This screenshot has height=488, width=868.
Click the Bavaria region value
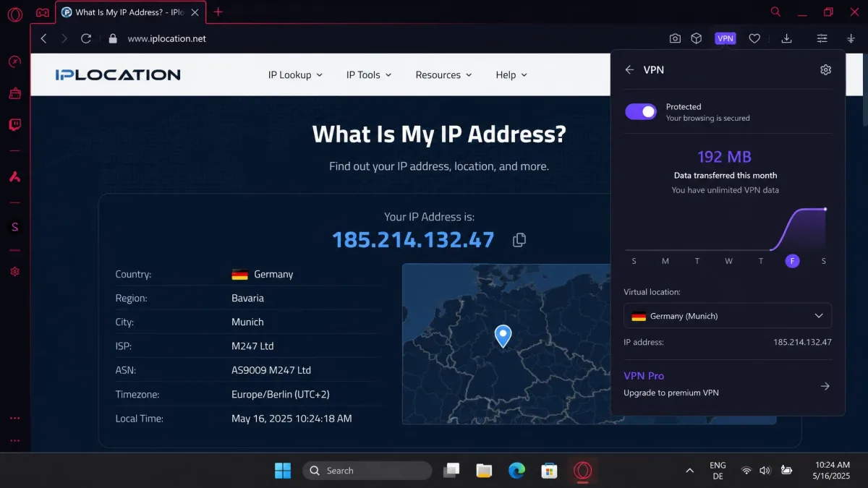click(247, 298)
